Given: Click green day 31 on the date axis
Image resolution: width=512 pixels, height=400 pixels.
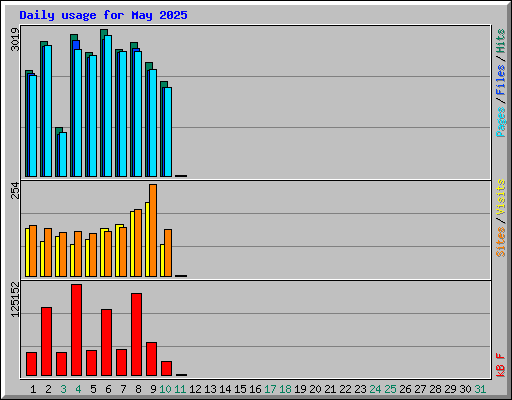Looking at the screenshot, I should point(480,389).
